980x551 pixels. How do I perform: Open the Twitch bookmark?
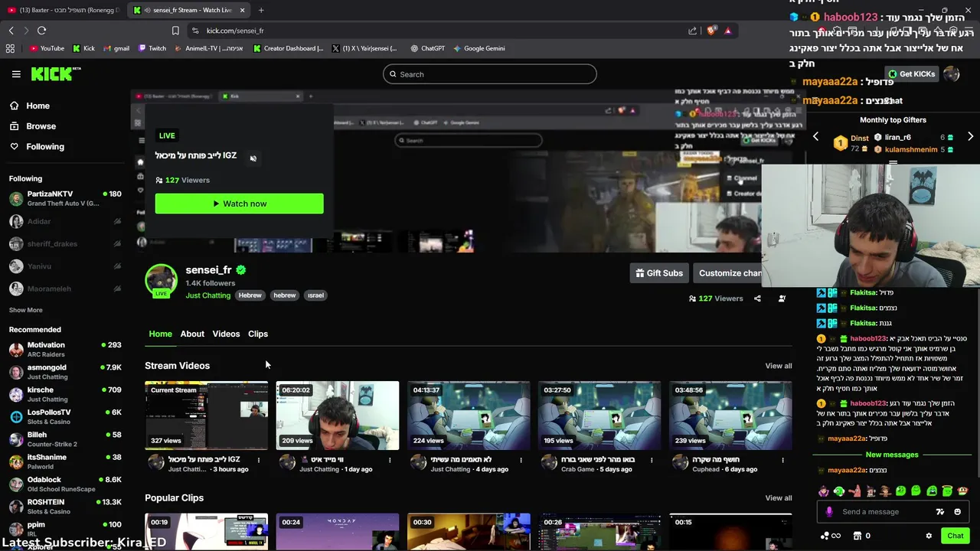(152, 48)
